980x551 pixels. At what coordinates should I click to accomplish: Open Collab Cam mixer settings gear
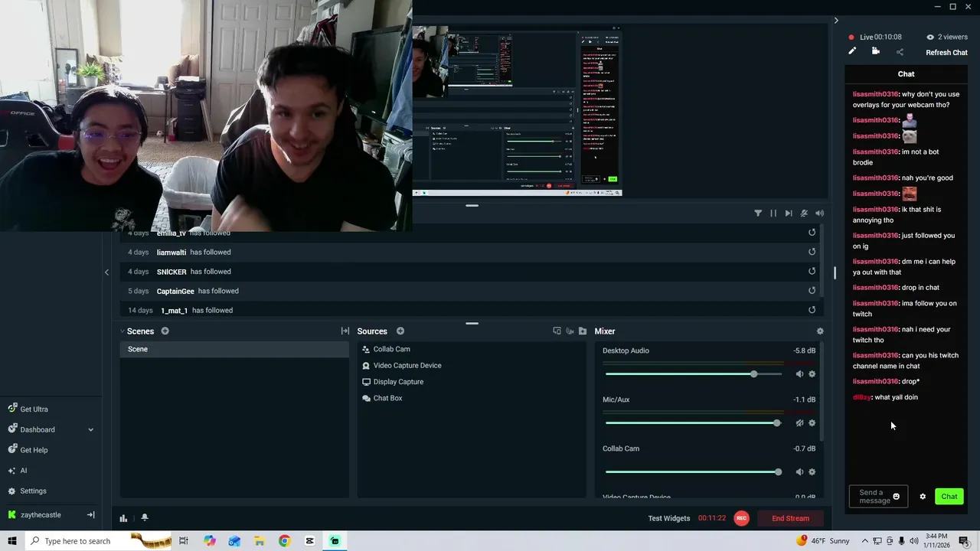812,472
